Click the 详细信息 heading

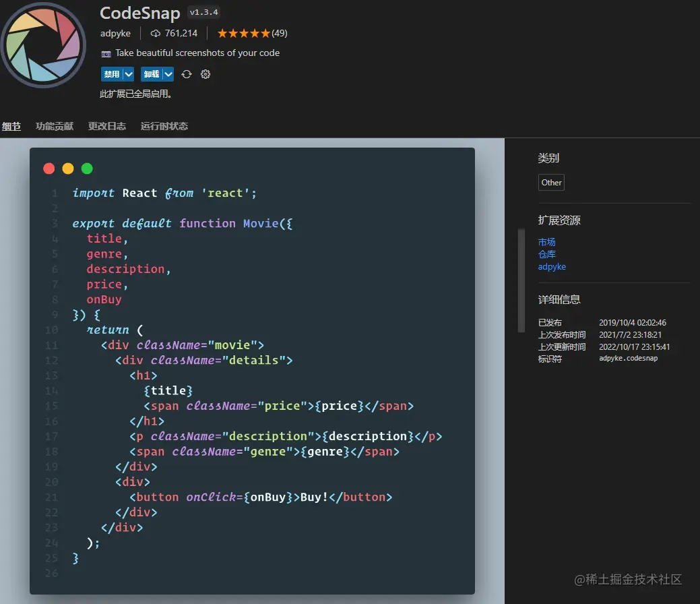click(x=559, y=299)
